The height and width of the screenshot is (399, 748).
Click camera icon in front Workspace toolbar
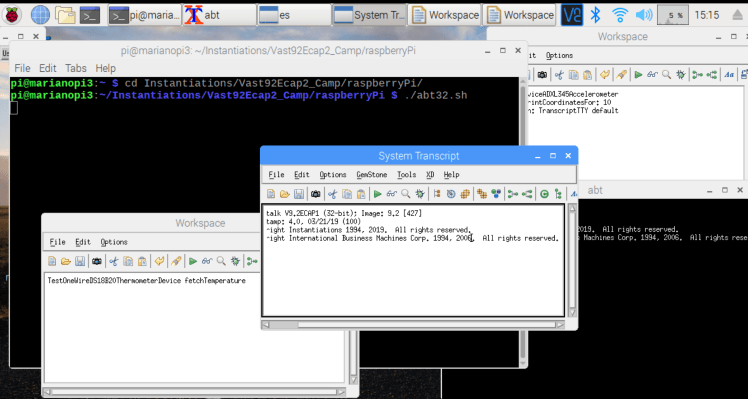(97, 261)
